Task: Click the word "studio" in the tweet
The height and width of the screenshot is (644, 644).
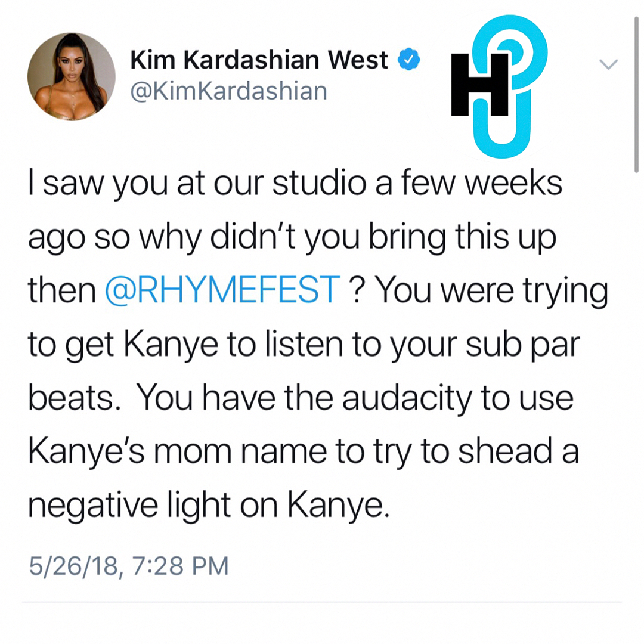Action: coord(319,182)
